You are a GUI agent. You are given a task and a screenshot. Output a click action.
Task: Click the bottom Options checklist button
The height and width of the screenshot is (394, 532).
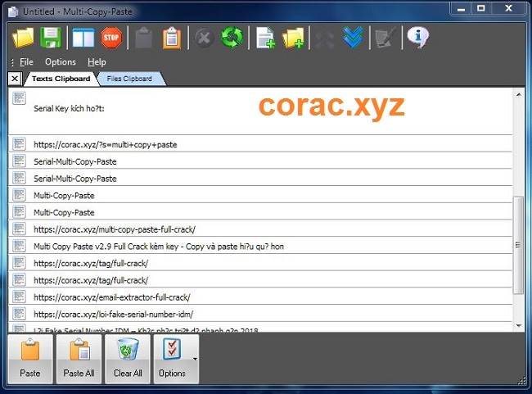[172, 359]
